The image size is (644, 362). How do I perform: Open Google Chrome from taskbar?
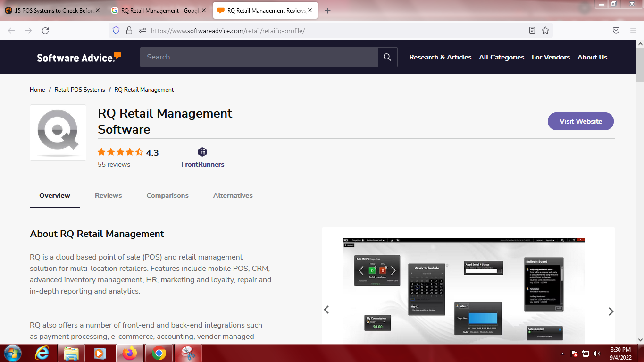(x=159, y=353)
